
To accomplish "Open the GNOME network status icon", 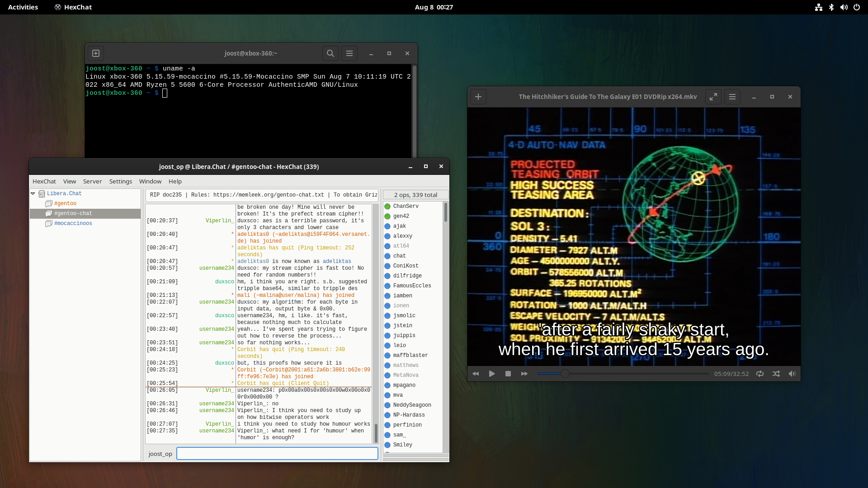I will 819,7.
